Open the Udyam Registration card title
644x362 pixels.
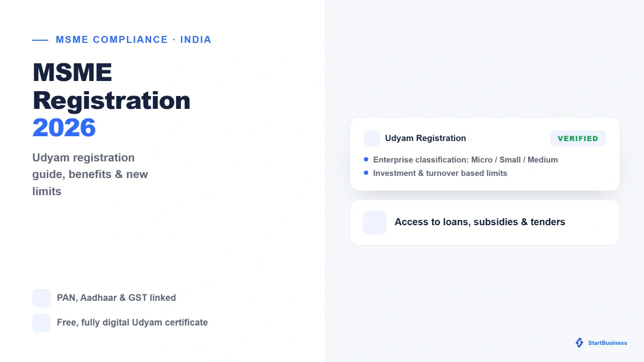pos(426,138)
